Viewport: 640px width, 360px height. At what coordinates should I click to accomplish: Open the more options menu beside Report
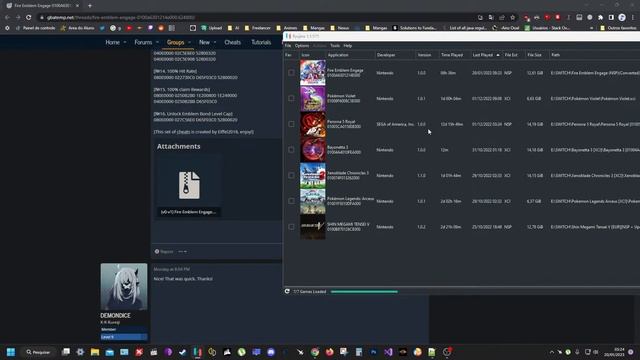[182, 252]
